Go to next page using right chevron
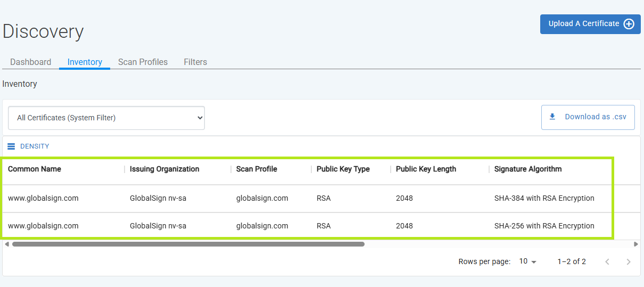This screenshot has height=287, width=644. pyautogui.click(x=629, y=261)
